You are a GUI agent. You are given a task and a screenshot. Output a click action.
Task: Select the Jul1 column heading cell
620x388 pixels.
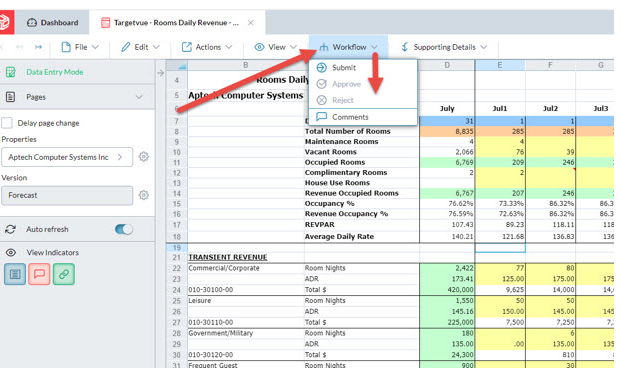(x=500, y=108)
